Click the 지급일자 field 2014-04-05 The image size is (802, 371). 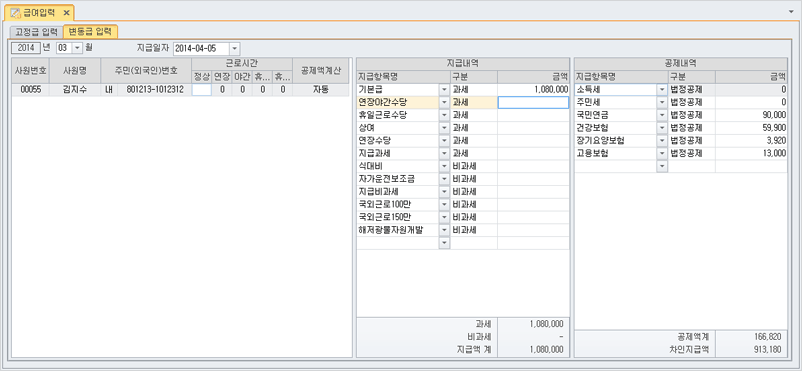[202, 49]
